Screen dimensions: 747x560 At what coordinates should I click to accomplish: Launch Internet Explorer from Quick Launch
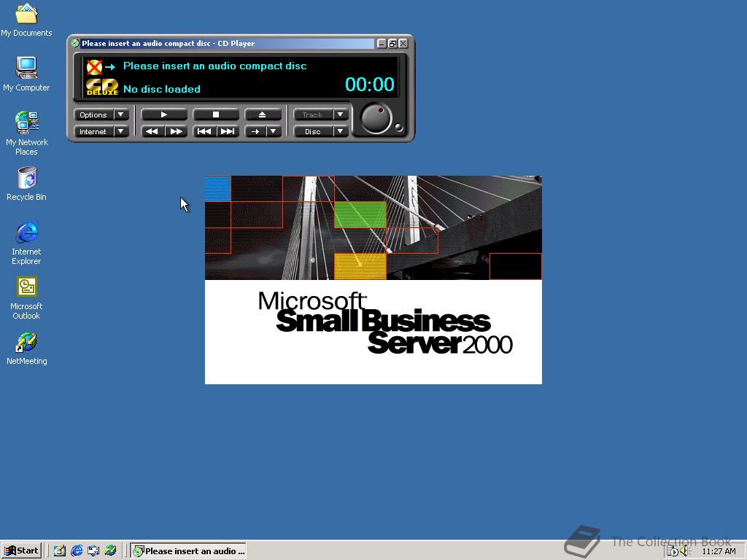[77, 551]
